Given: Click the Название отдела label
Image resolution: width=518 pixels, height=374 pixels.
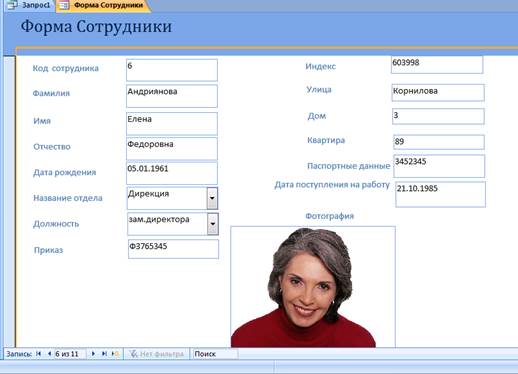Looking at the screenshot, I should (x=68, y=198).
